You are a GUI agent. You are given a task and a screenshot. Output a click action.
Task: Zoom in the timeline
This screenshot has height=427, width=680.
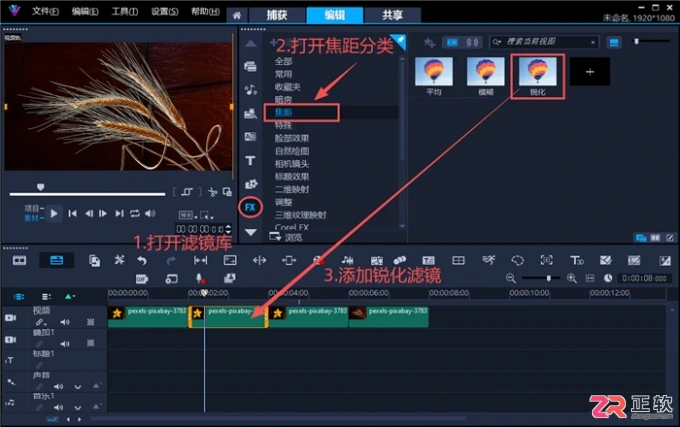[572, 278]
